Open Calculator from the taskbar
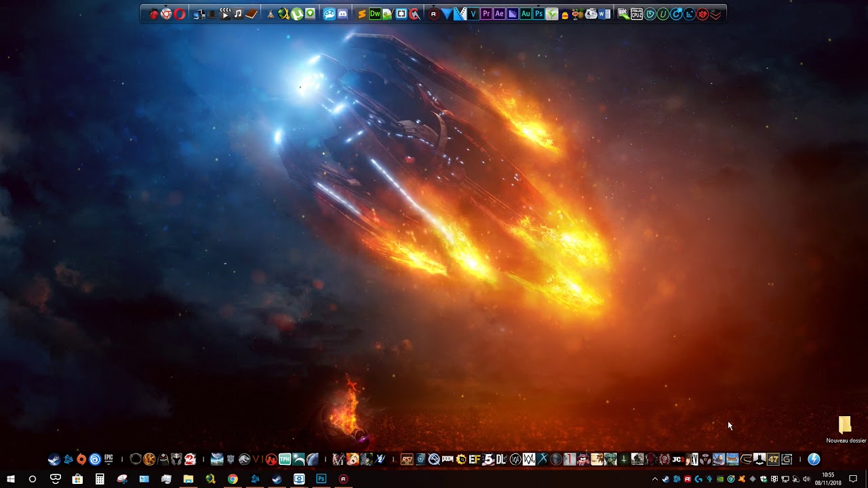 pyautogui.click(x=100, y=479)
